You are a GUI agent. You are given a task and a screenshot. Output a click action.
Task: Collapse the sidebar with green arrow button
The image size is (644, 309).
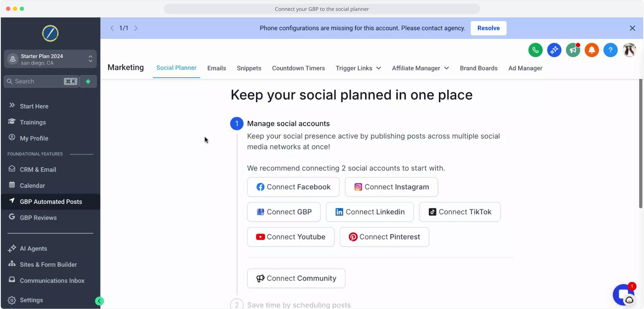click(x=99, y=301)
